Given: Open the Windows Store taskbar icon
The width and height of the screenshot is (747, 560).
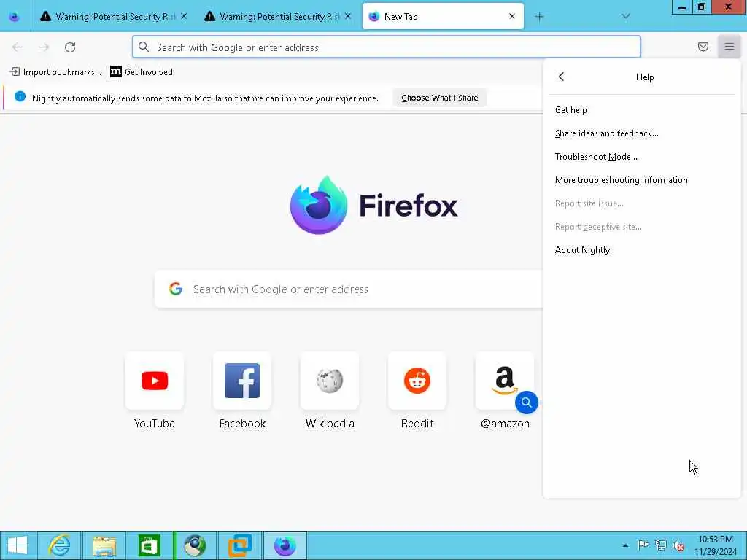Looking at the screenshot, I should point(149,545).
